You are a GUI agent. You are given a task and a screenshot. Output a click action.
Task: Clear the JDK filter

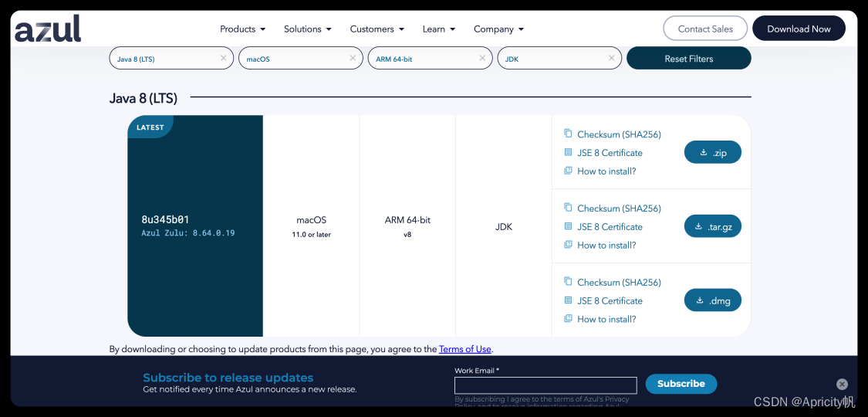click(612, 58)
